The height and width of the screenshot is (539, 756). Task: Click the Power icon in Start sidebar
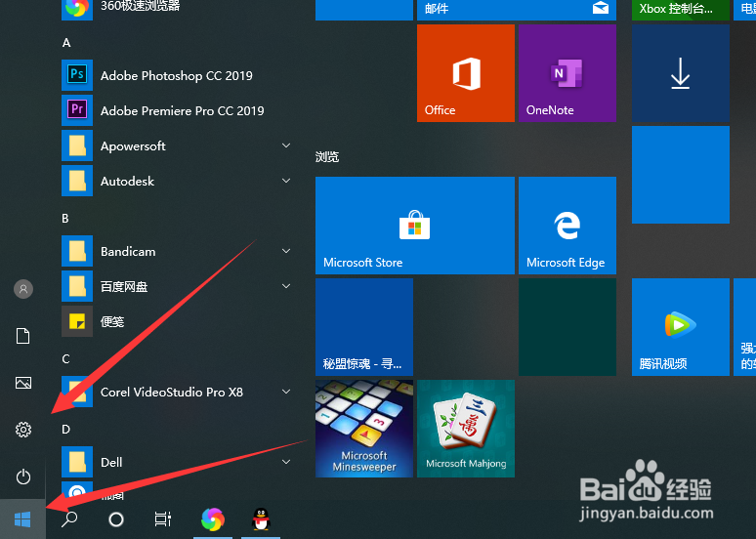(23, 477)
